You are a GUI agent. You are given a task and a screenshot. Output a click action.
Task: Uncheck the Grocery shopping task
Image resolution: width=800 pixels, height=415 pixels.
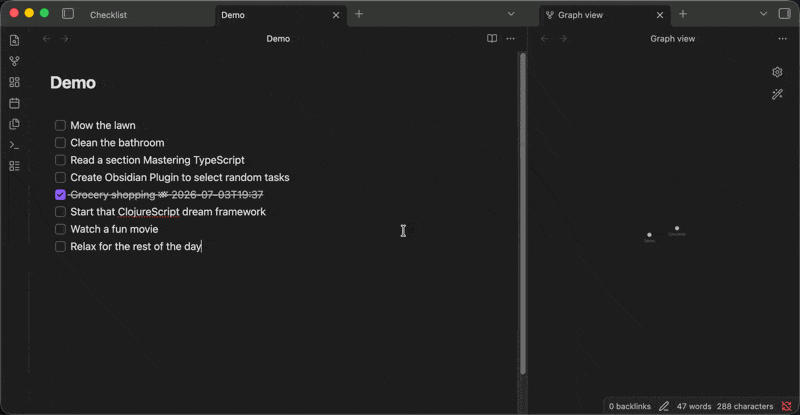[60, 195]
